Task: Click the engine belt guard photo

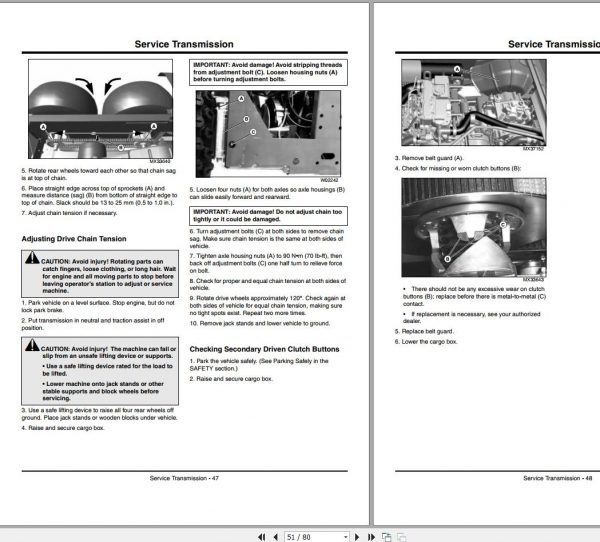Action: (x=474, y=103)
